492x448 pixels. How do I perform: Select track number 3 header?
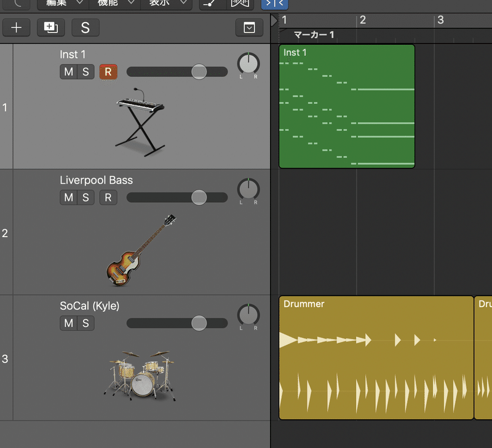point(6,358)
